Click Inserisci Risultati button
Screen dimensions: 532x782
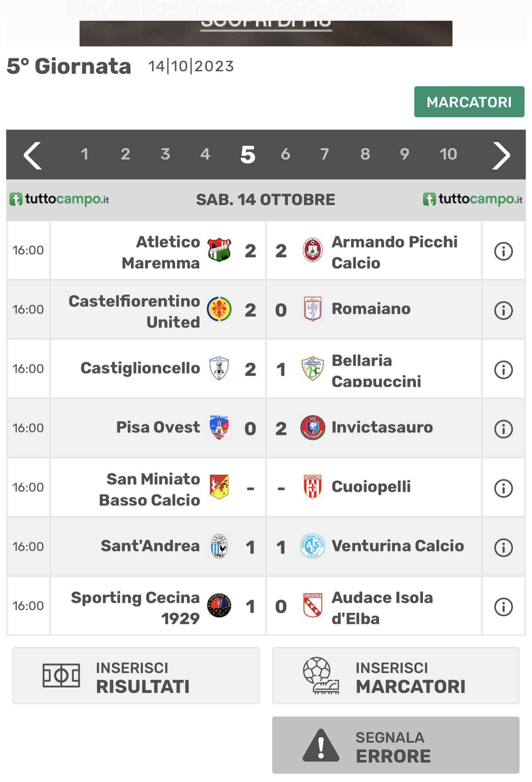136,676
